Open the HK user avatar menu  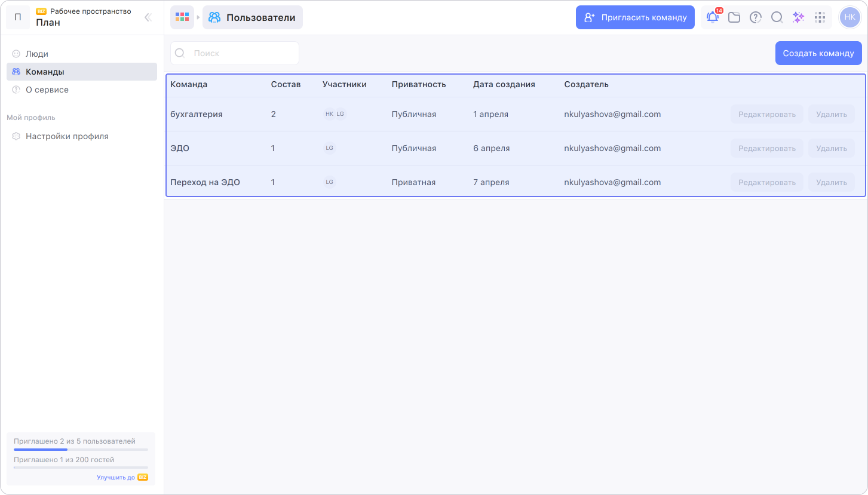click(849, 17)
